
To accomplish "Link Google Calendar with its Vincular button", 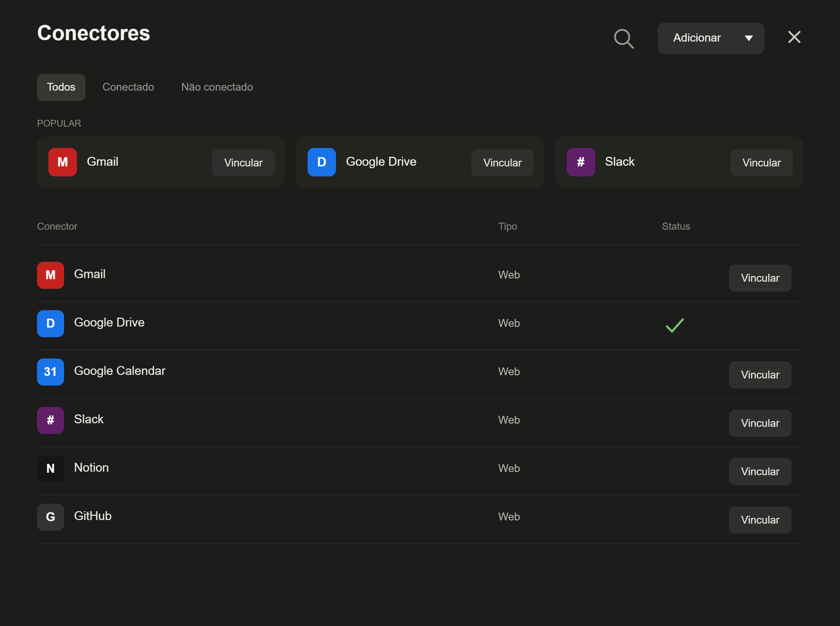I will pyautogui.click(x=760, y=375).
